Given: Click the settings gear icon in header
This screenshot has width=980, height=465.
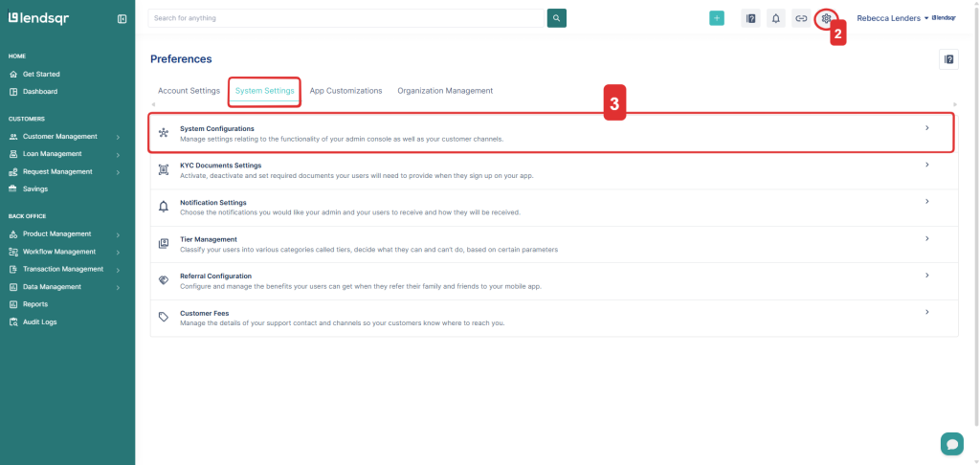Looking at the screenshot, I should click(x=827, y=18).
